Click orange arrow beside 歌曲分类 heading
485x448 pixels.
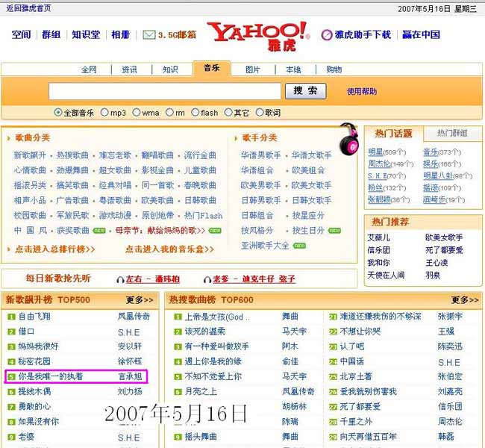(x=9, y=138)
